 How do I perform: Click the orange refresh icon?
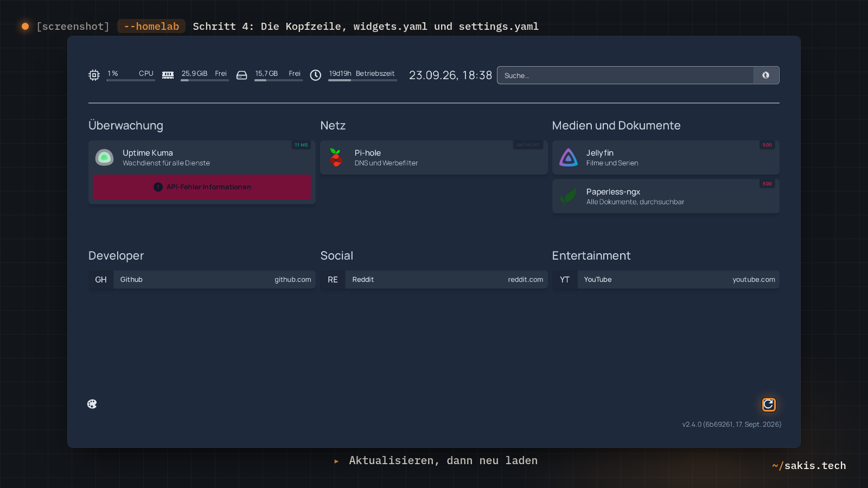(x=769, y=404)
